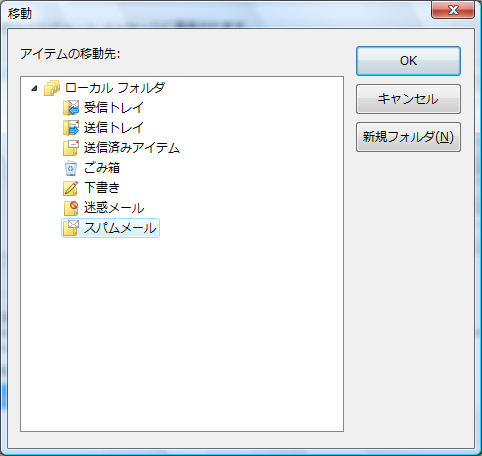Select the 送信トレイ folder label
Screen dimensions: 482x456
(x=114, y=128)
